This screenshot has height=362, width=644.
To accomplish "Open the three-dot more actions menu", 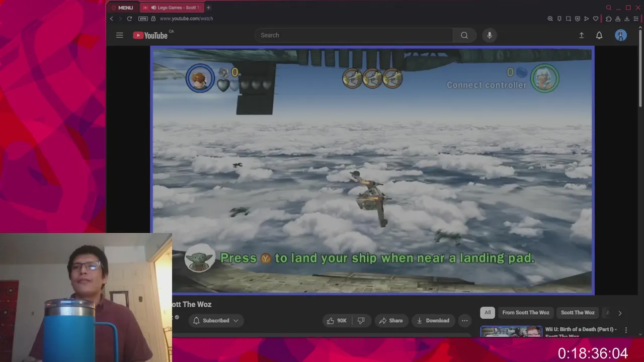I will pos(465,320).
